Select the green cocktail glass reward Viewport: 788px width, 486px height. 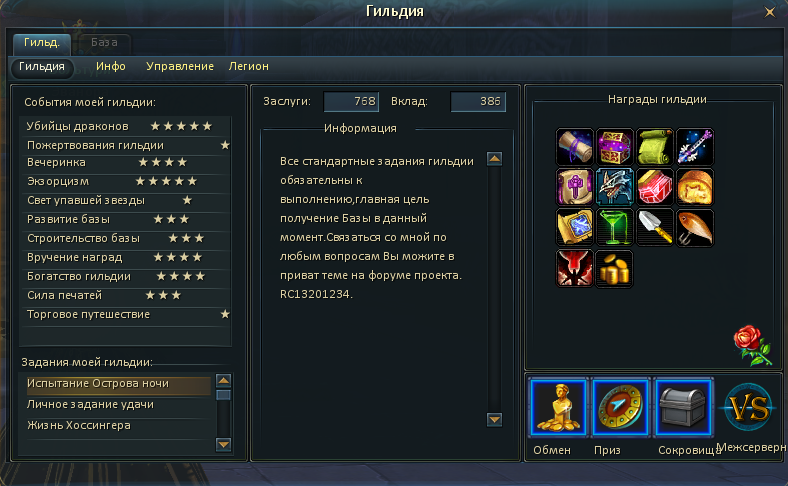click(x=614, y=227)
